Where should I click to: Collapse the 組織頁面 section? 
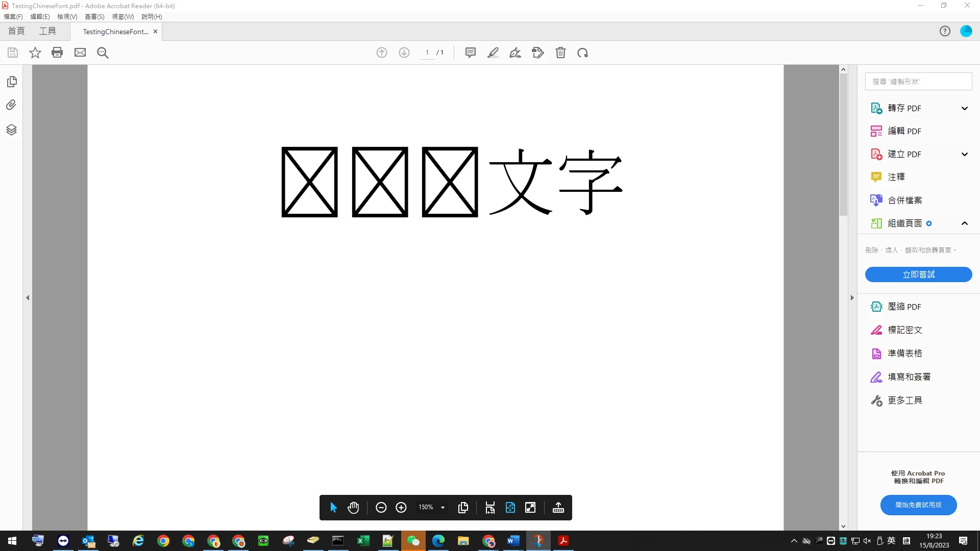pyautogui.click(x=964, y=223)
